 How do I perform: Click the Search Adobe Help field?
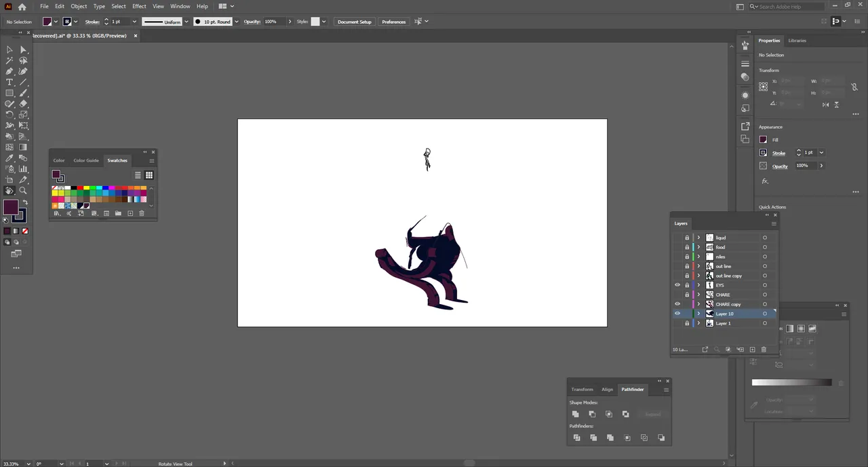click(x=789, y=6)
